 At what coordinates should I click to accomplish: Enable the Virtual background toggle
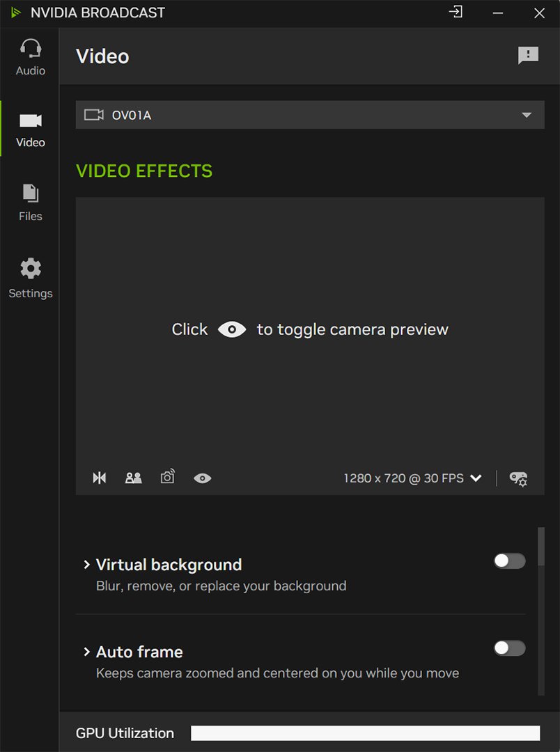pyautogui.click(x=510, y=561)
